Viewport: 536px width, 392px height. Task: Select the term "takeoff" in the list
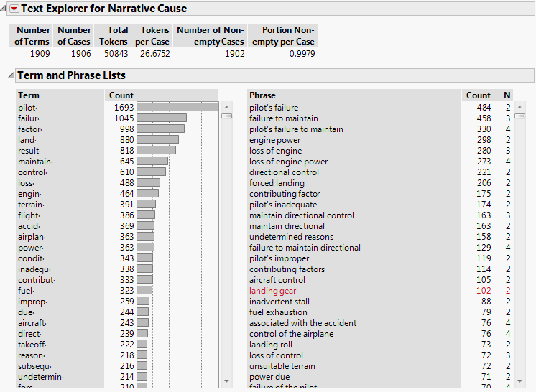coord(32,345)
